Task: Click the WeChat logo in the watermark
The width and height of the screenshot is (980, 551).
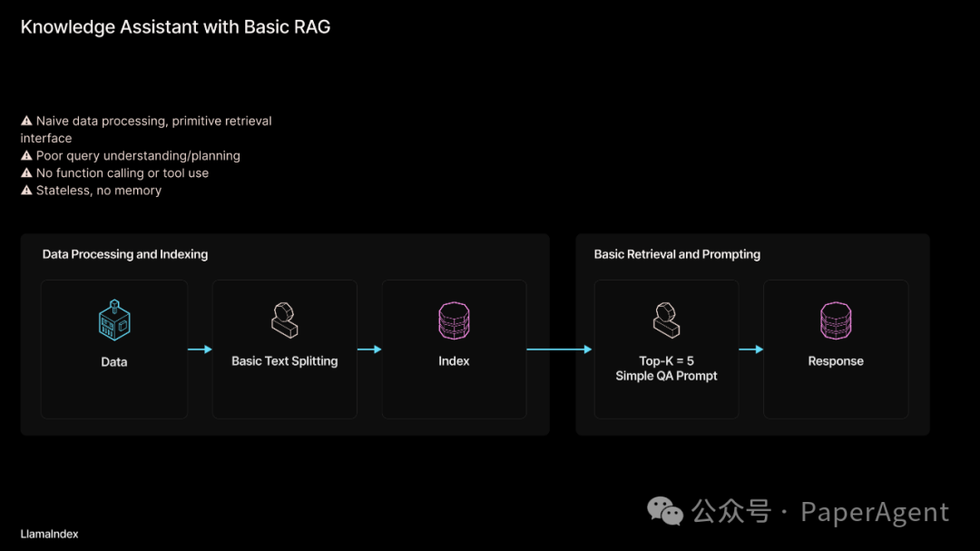Action: [x=665, y=512]
